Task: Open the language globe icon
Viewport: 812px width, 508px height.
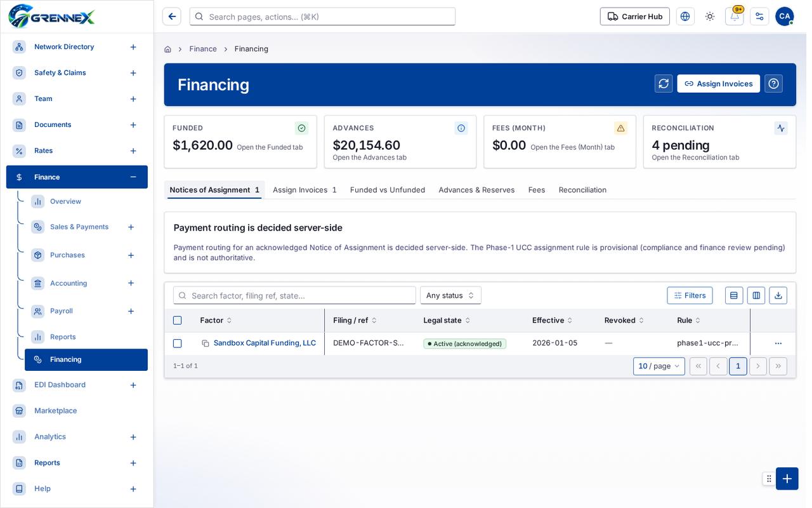Action: (685, 17)
